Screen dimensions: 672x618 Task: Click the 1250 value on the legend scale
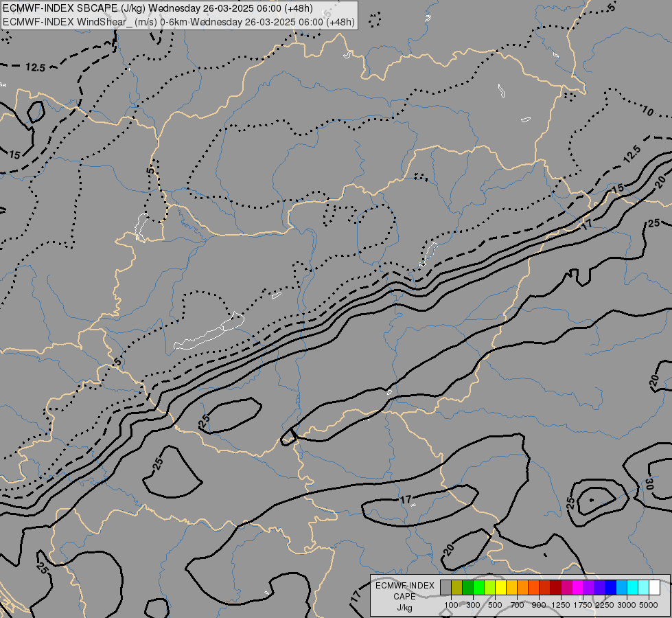(561, 605)
